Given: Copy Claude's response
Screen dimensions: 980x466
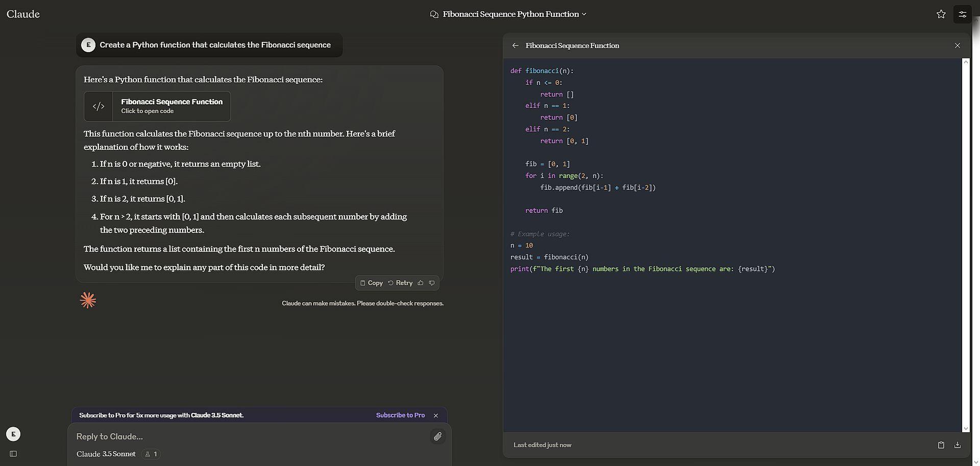Looking at the screenshot, I should click(x=371, y=283).
